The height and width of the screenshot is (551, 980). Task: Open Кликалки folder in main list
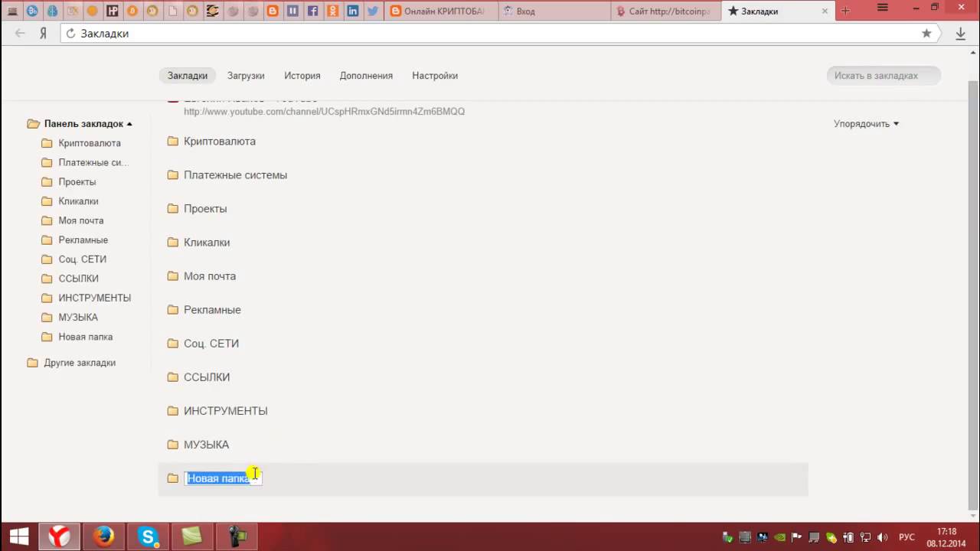(x=207, y=243)
